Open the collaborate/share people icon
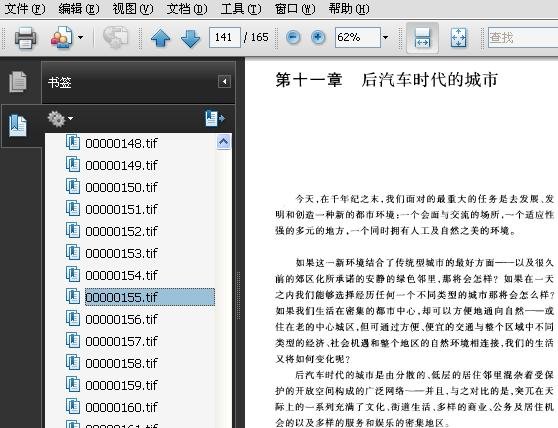Screen dimensions: 558x428 click(62, 37)
